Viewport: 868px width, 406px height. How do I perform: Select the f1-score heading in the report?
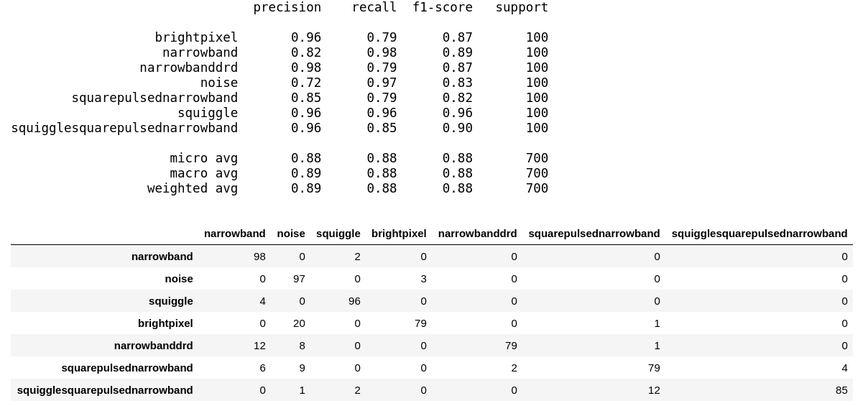tap(443, 7)
